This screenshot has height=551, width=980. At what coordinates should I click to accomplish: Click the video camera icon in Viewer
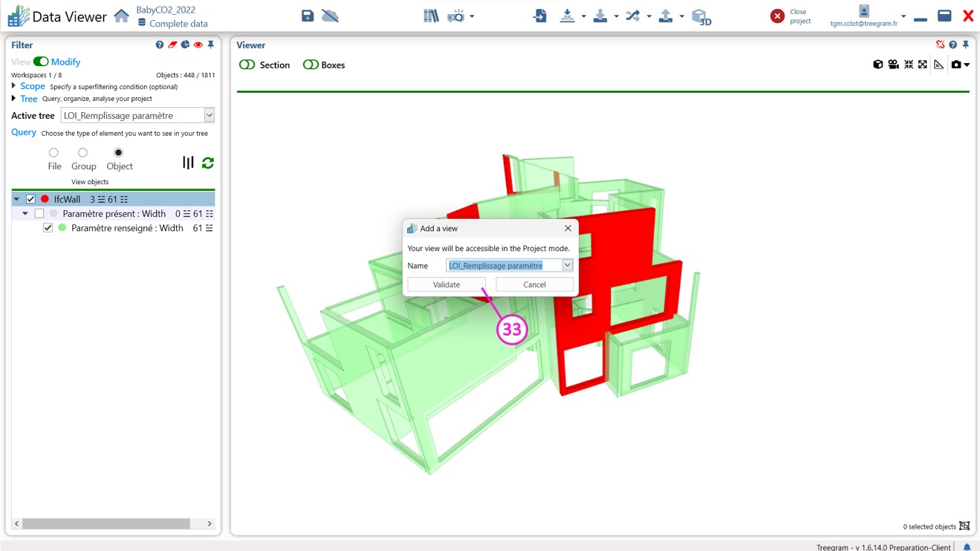893,65
